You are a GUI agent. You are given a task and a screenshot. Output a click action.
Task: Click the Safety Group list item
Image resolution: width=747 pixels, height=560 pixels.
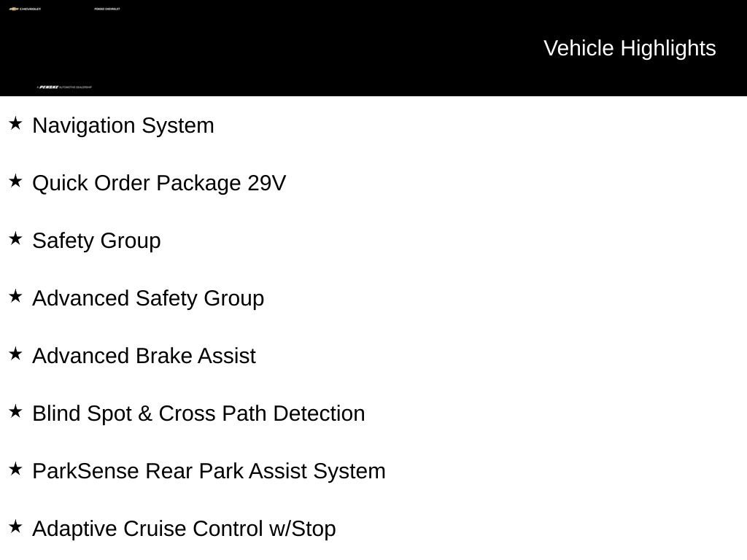[x=96, y=241]
